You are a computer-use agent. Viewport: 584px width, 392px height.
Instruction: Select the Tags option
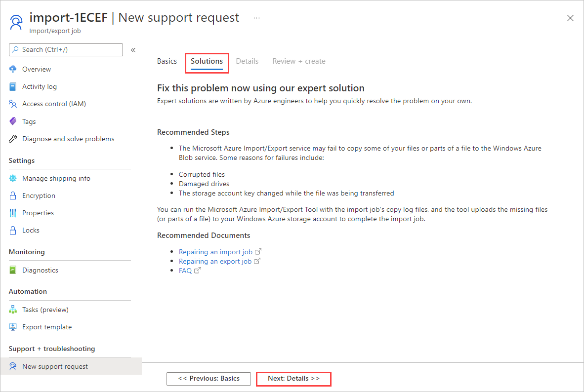(x=31, y=121)
